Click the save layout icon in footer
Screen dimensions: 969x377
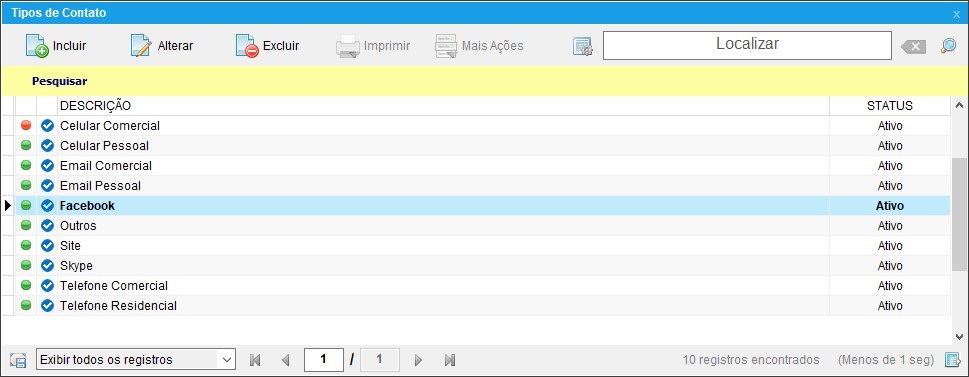pos(19,360)
